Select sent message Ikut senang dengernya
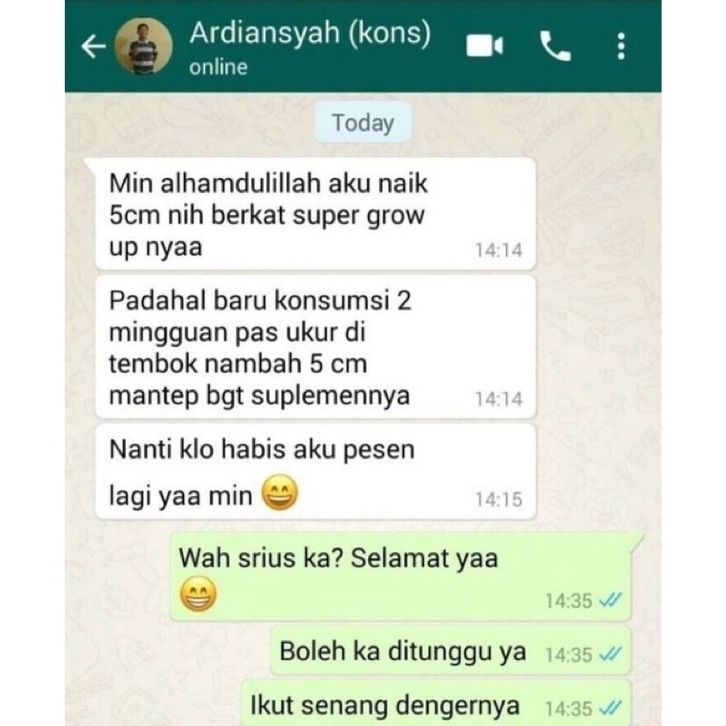 point(437,703)
